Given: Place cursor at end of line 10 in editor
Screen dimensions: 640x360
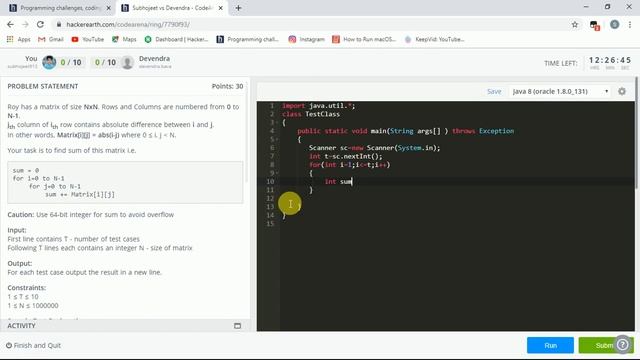Looking at the screenshot, I should coord(353,182).
